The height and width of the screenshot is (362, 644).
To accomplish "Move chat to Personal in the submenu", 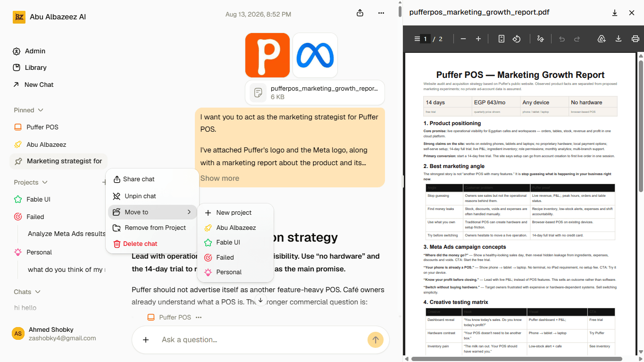I will click(235, 272).
